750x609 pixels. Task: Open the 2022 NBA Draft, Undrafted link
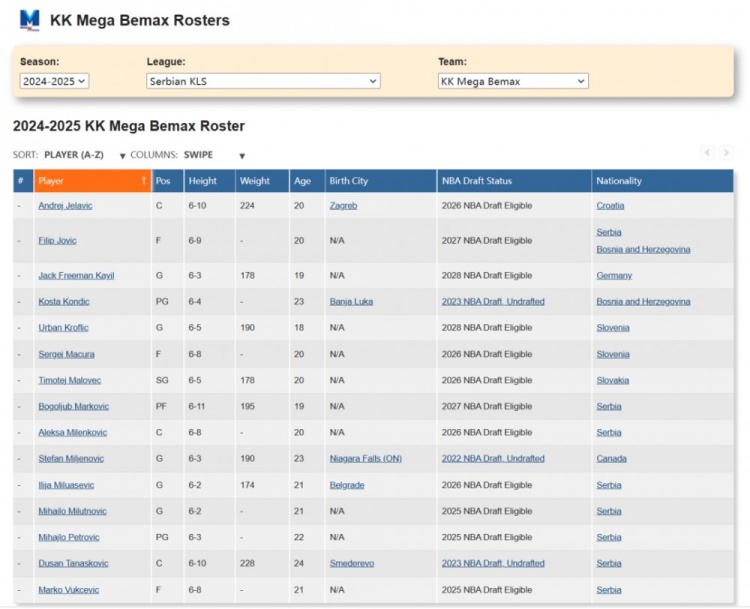point(493,459)
